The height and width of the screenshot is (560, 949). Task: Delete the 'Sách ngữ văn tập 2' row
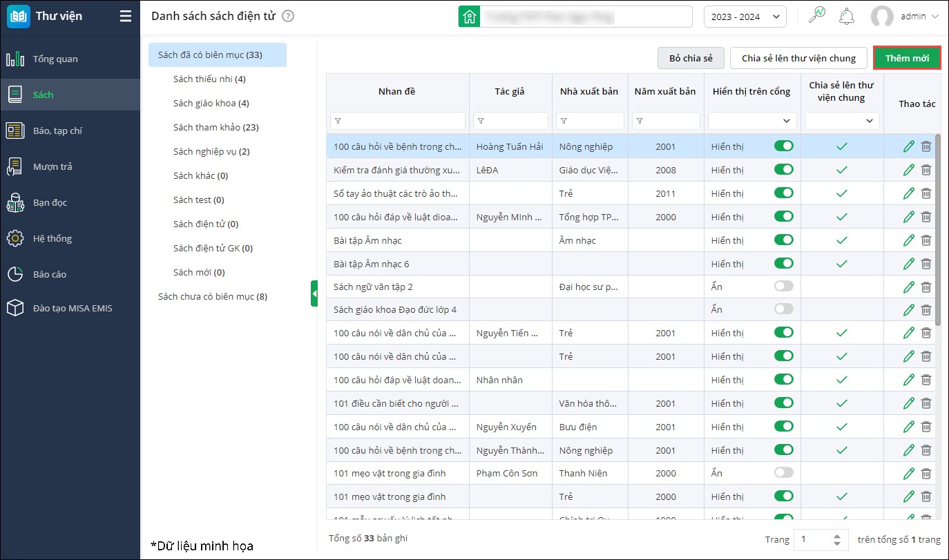pyautogui.click(x=926, y=287)
